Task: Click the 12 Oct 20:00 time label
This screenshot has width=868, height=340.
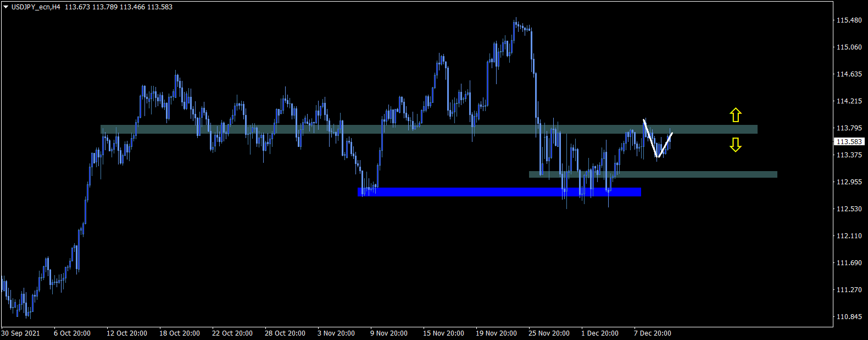Action: coord(127,333)
